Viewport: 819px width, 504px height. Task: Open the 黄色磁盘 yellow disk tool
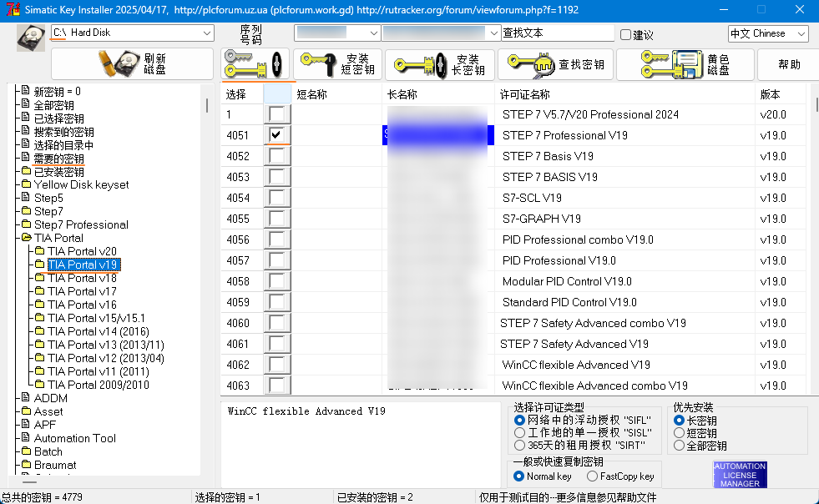672,63
